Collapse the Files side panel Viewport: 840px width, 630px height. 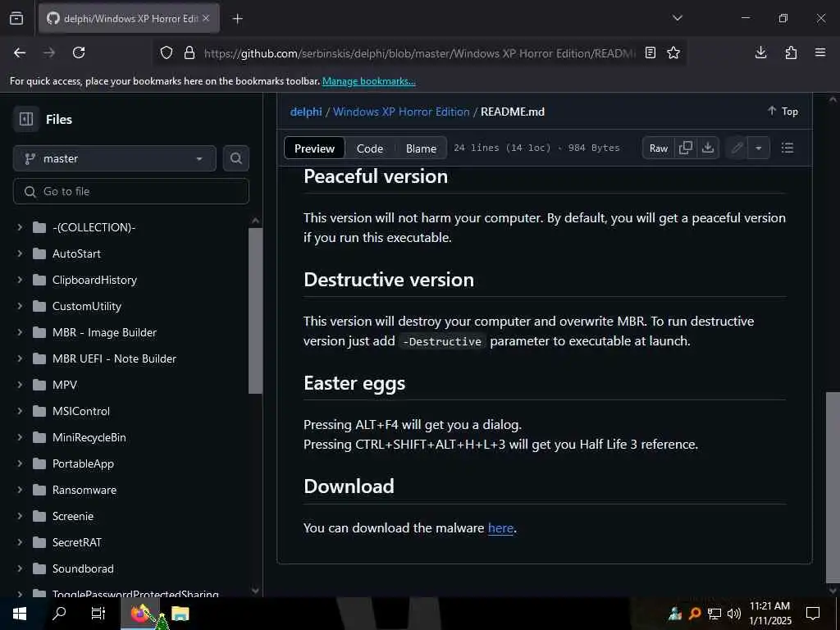(26, 119)
